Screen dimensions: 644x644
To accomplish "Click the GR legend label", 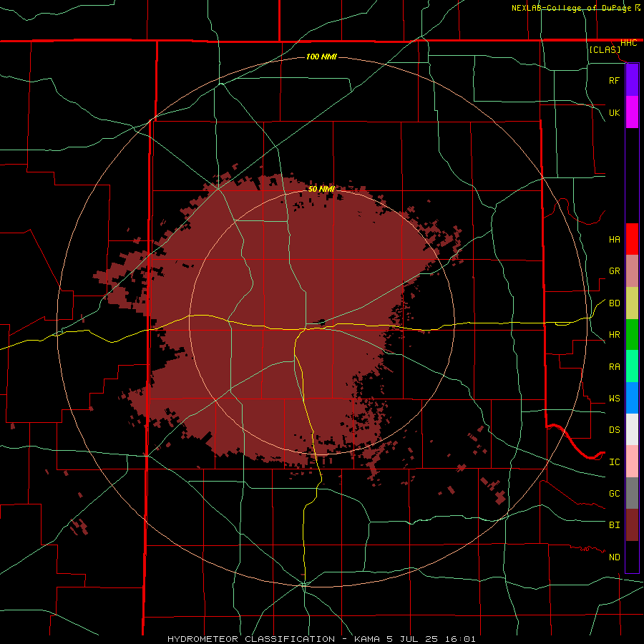I will [614, 271].
